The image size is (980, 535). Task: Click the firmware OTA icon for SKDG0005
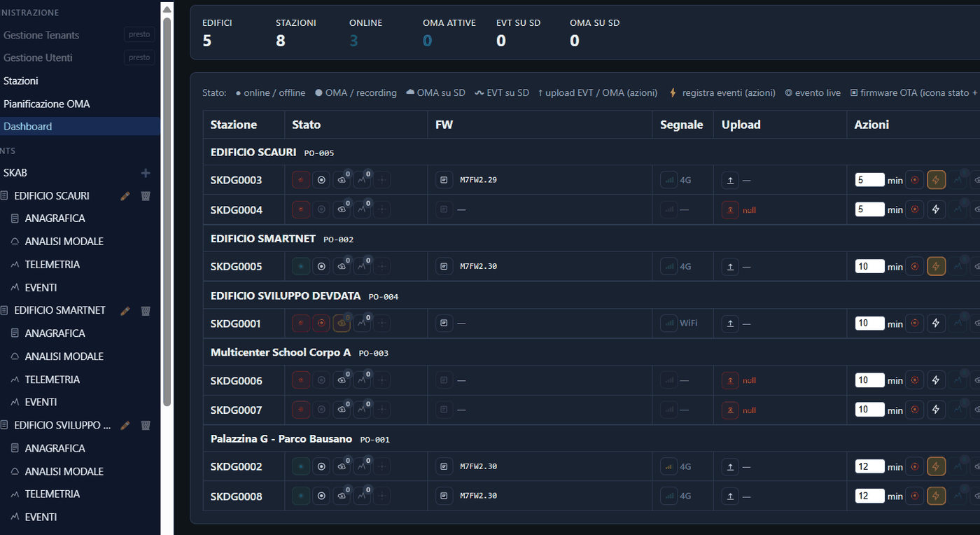(444, 266)
